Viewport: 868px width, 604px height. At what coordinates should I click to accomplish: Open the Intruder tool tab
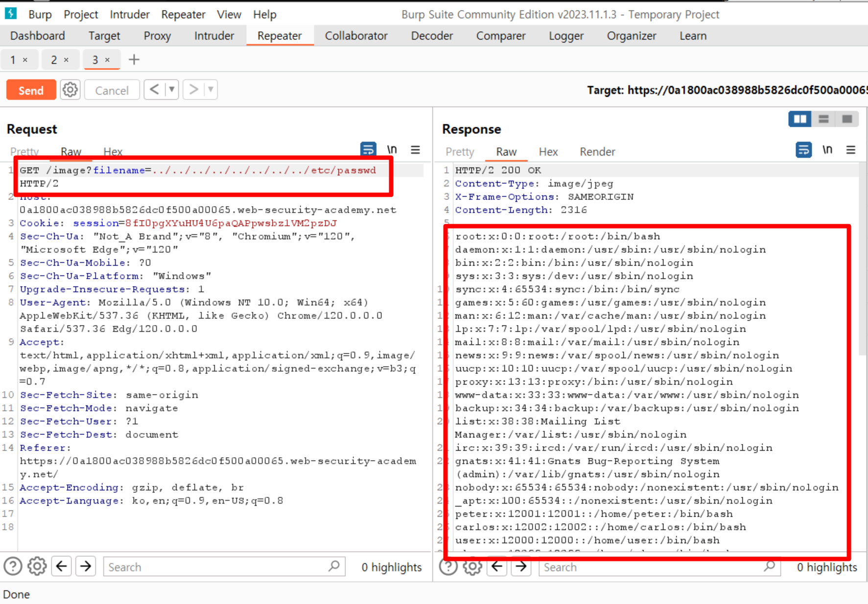[x=214, y=36]
